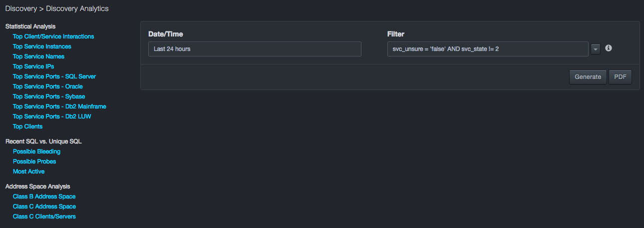The width and height of the screenshot is (644, 228).
Task: Open Top Service Ports - SQL Server
Action: click(x=54, y=76)
